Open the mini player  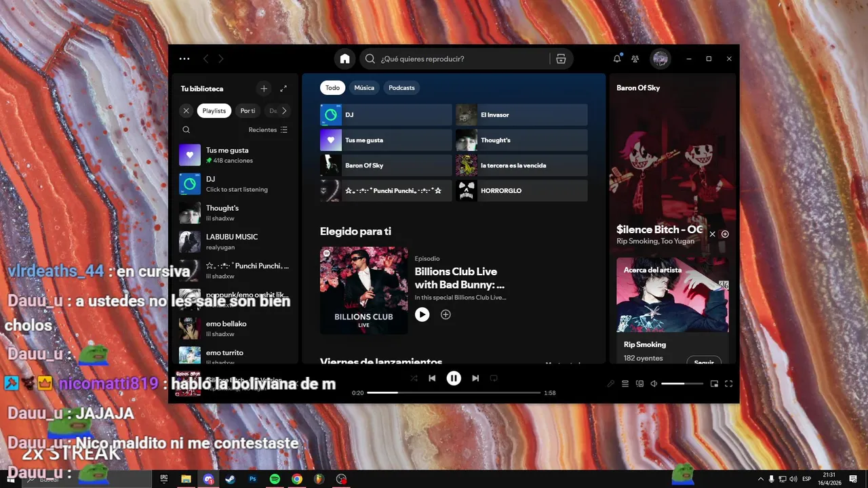(714, 384)
